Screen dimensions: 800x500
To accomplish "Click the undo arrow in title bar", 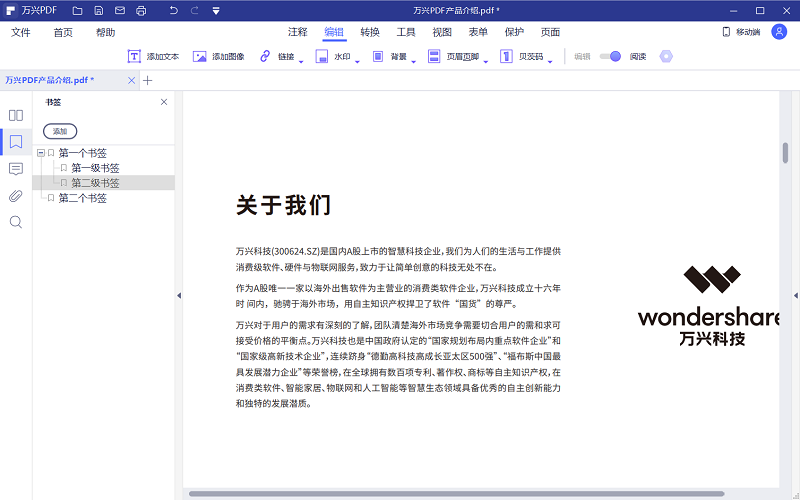I will [174, 10].
